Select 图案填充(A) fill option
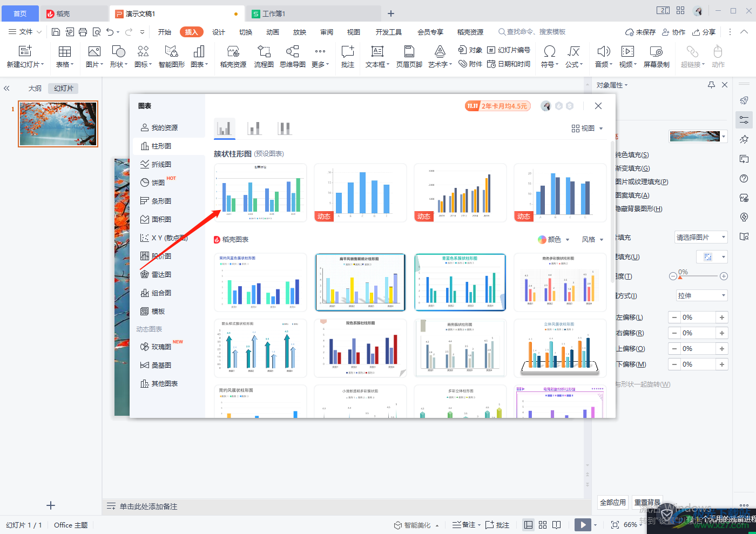The image size is (756, 534). pyautogui.click(x=632, y=195)
